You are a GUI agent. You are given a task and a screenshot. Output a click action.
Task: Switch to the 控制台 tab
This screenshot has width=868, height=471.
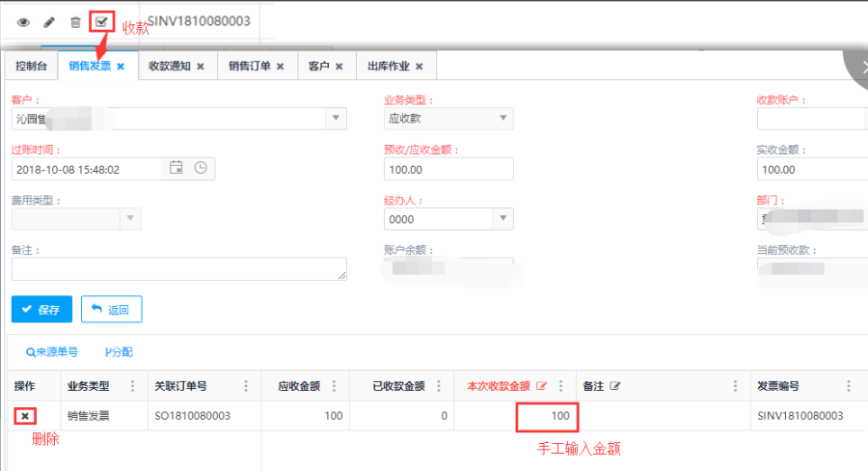pos(31,67)
